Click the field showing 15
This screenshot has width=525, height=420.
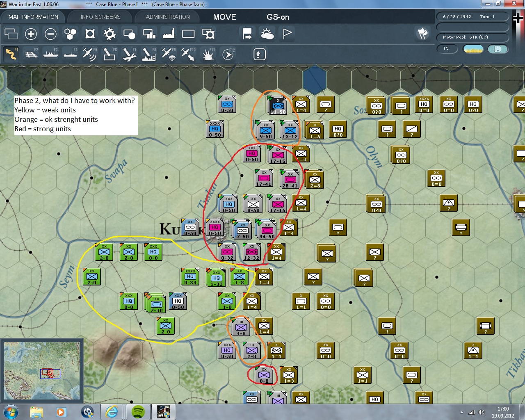click(447, 49)
